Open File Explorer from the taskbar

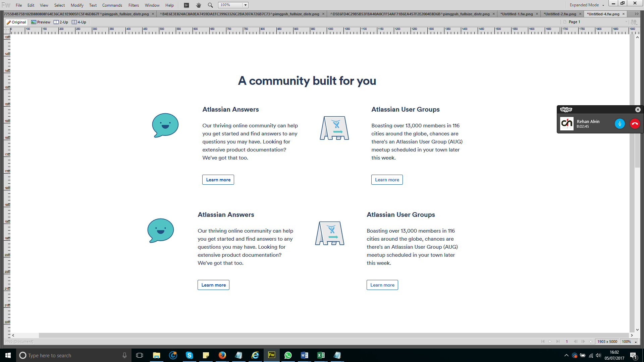click(156, 355)
